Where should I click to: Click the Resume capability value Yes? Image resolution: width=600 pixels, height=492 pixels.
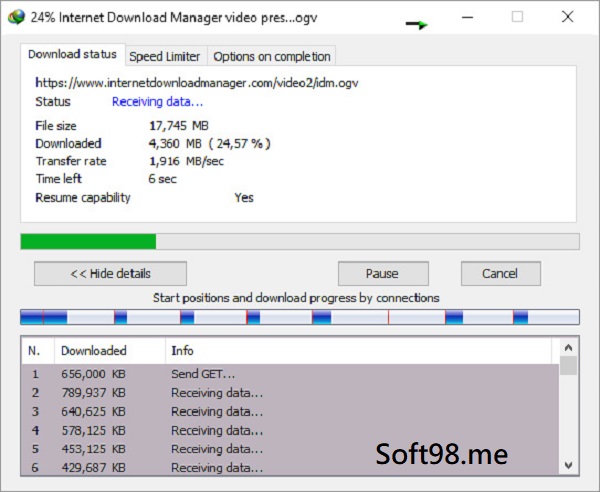click(x=244, y=198)
